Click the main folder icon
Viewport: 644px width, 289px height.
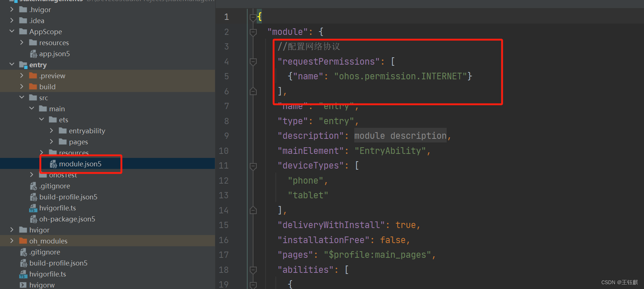tap(43, 109)
